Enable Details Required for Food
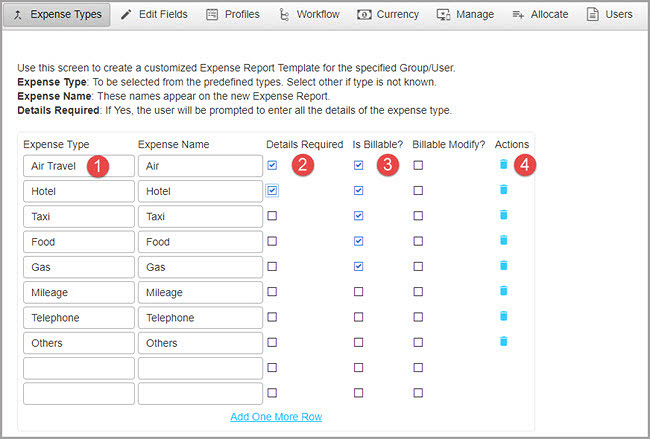Screen dimensions: 650x439 (x=272, y=241)
